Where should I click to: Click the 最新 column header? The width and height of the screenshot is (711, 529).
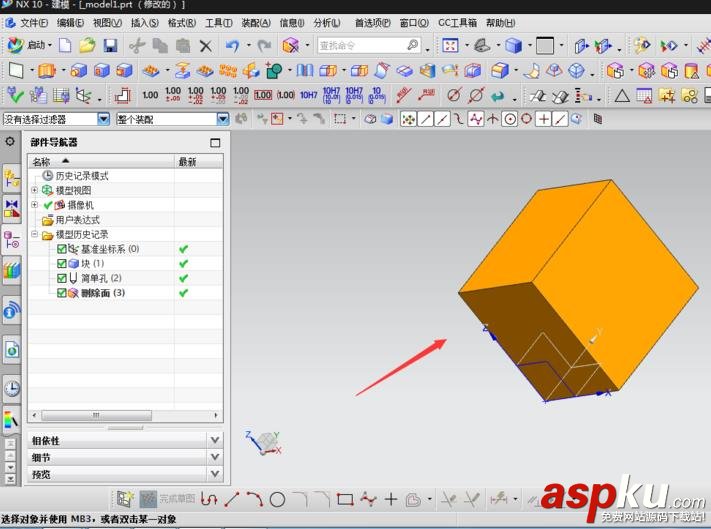coord(199,161)
